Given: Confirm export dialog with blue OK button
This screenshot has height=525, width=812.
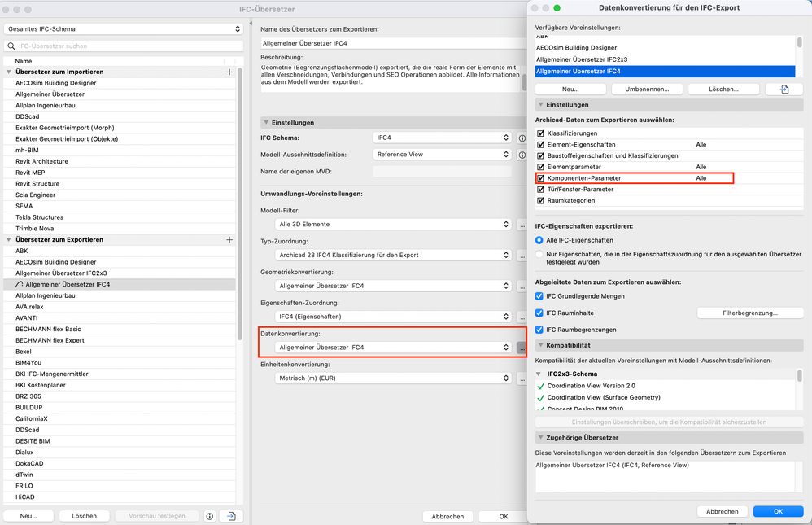Looking at the screenshot, I should pos(778,511).
